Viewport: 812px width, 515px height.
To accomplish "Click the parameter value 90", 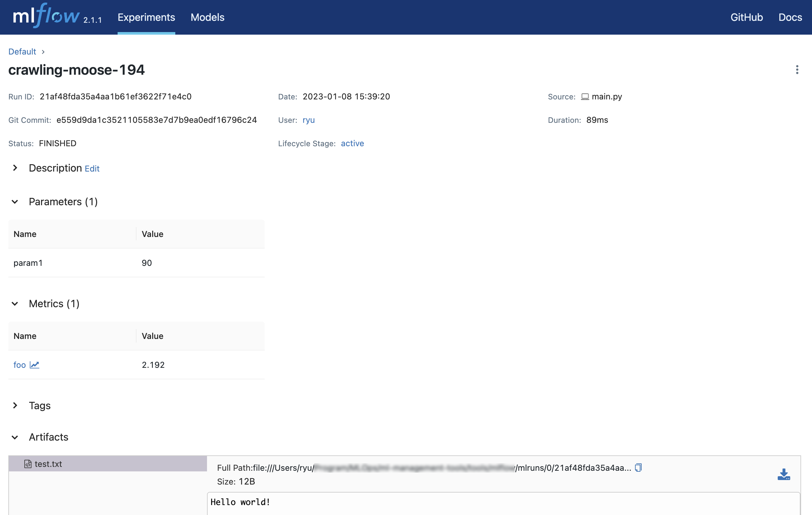I will coord(147,263).
